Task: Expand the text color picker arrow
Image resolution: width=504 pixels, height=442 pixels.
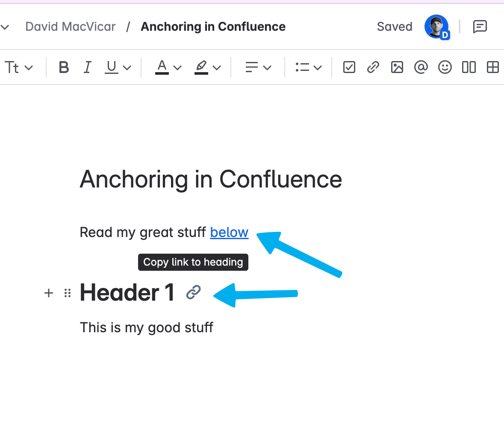Action: (177, 68)
